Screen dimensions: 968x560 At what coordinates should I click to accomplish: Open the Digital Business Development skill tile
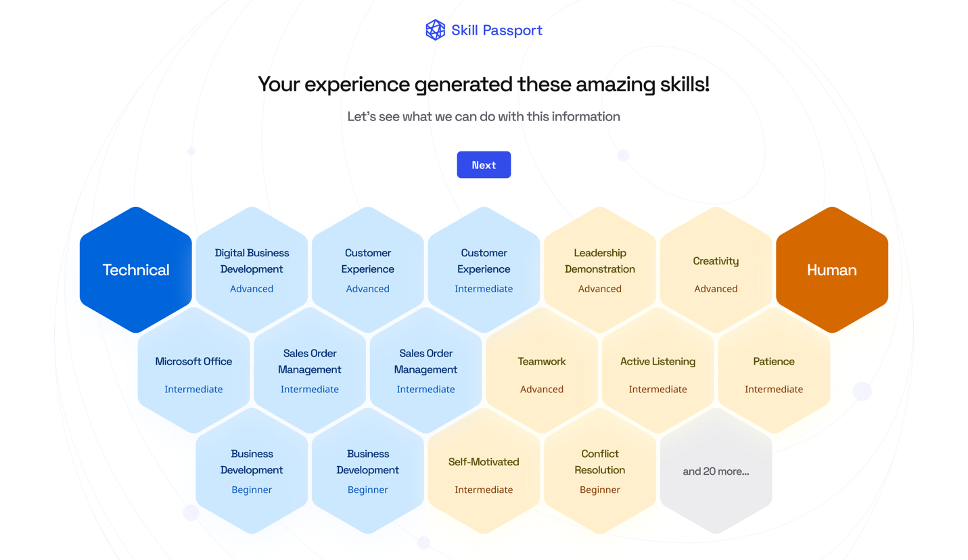(x=252, y=270)
